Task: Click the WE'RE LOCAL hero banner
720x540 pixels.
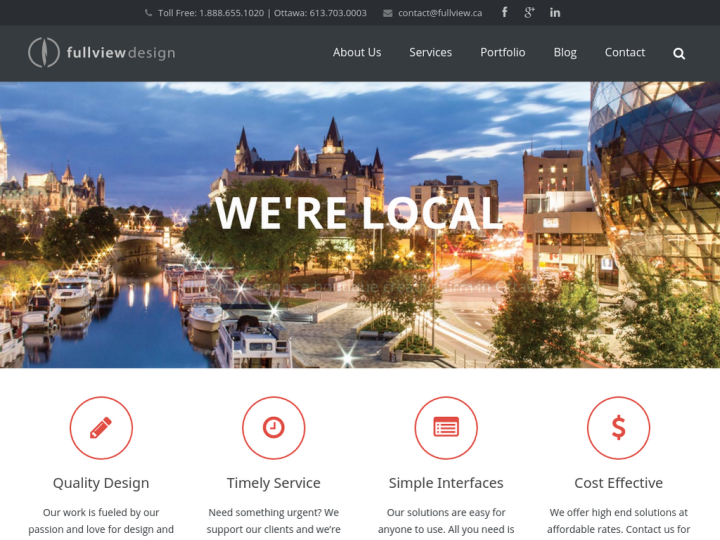Action: coord(359,213)
